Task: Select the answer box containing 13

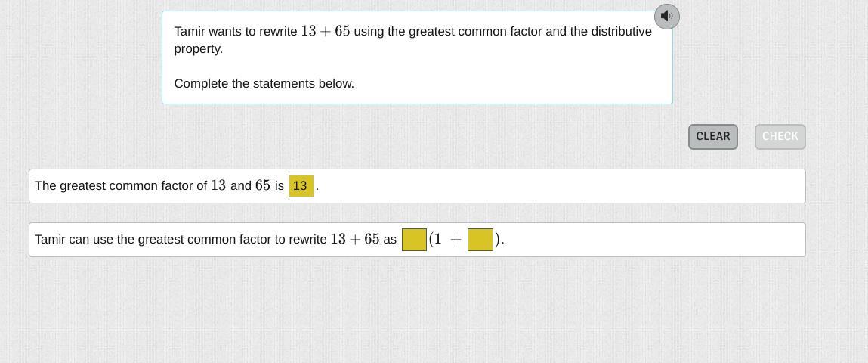Action: pos(301,185)
